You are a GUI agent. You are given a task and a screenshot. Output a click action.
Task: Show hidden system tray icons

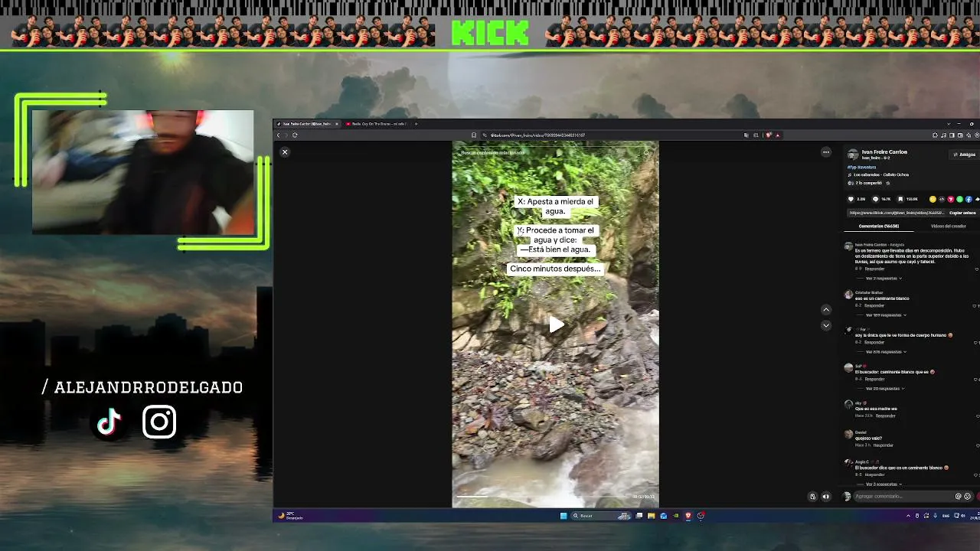[x=908, y=516]
